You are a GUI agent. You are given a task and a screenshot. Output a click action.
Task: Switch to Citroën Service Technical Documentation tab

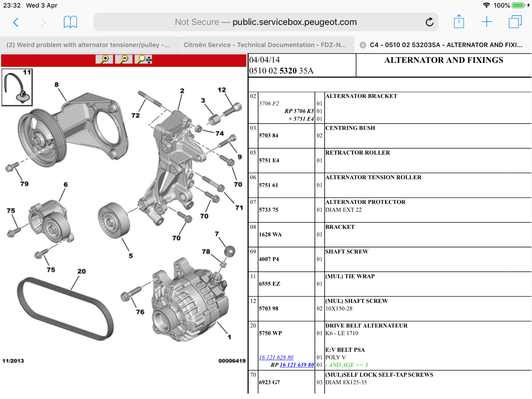pos(266,45)
